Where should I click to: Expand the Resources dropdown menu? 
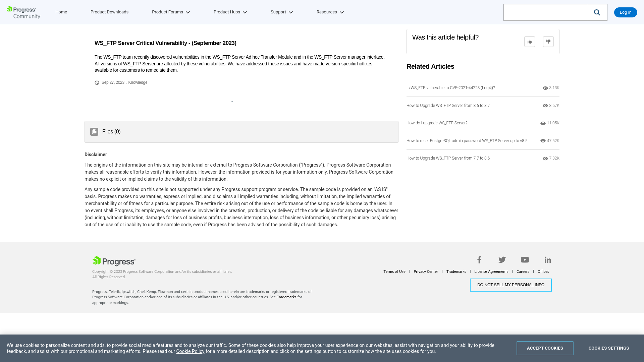[330, 12]
